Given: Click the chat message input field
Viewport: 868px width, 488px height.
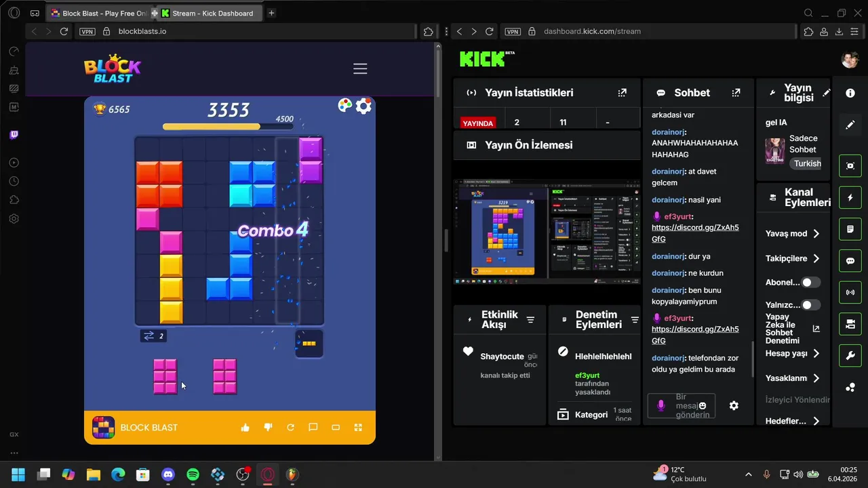Looking at the screenshot, I should pyautogui.click(x=681, y=406).
